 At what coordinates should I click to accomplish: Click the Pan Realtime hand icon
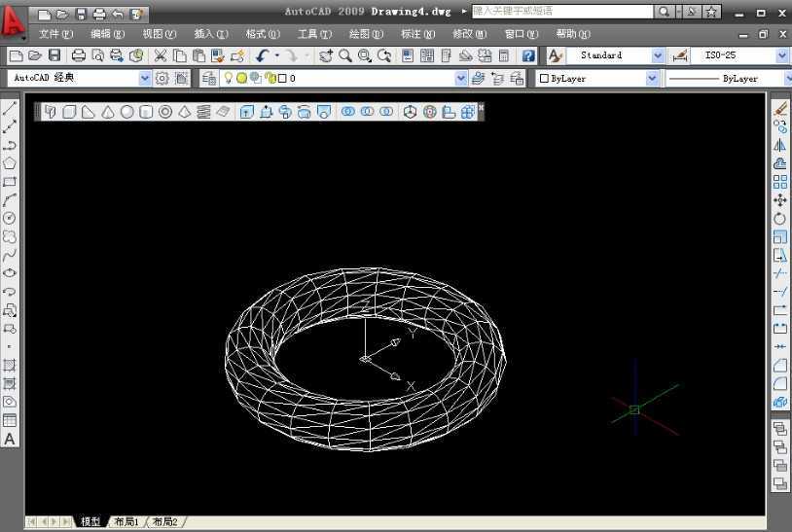click(x=326, y=55)
